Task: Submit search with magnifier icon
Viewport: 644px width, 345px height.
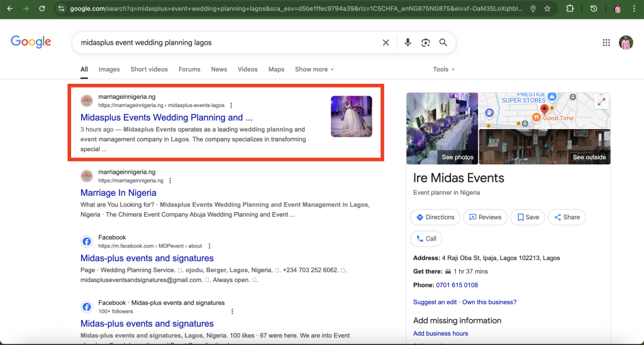Action: point(443,42)
